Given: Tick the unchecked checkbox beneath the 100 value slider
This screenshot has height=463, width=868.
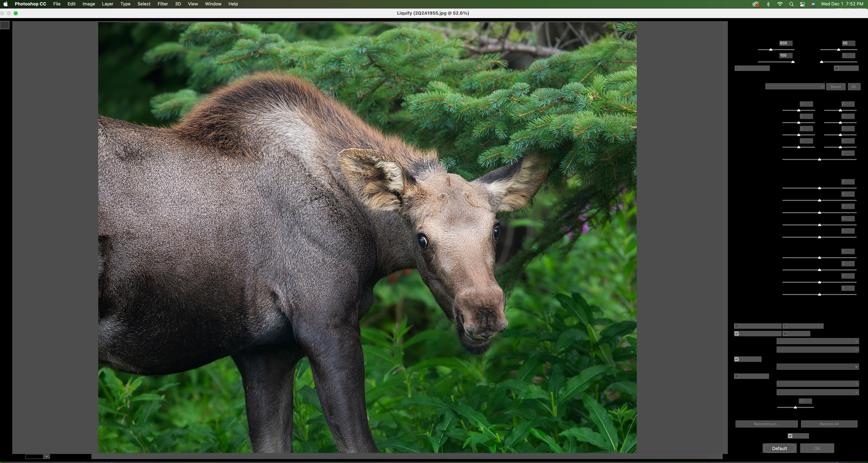Looking at the screenshot, I should point(737,68).
